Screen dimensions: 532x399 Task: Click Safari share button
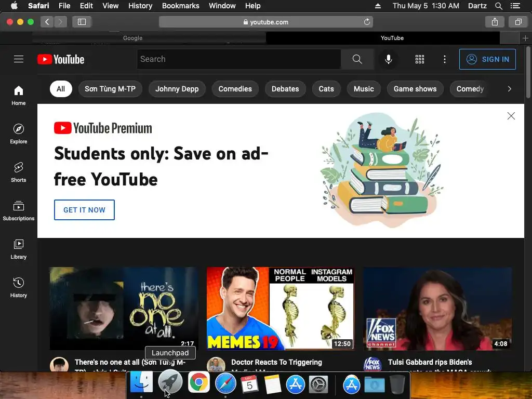(495, 22)
